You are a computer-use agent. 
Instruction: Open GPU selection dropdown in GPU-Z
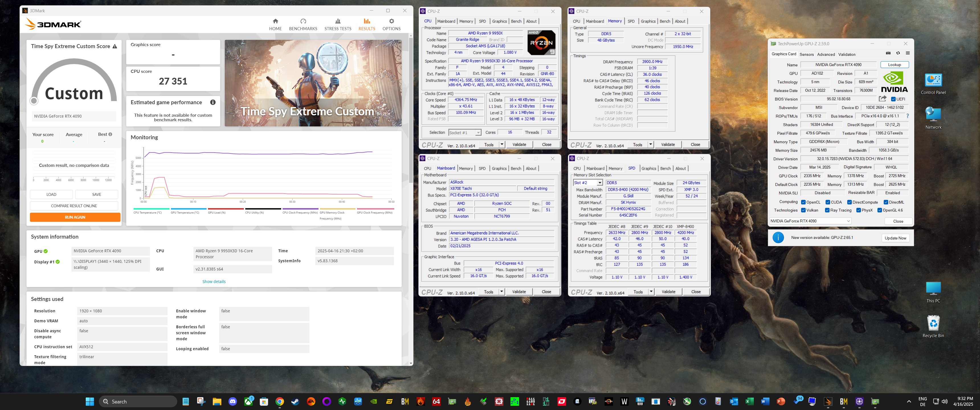click(x=810, y=221)
